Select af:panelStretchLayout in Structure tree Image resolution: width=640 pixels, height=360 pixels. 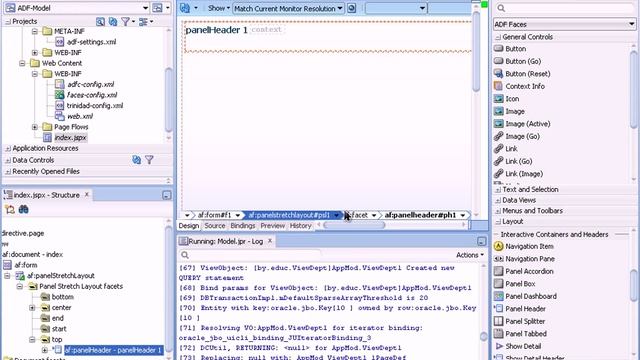click(x=61, y=276)
